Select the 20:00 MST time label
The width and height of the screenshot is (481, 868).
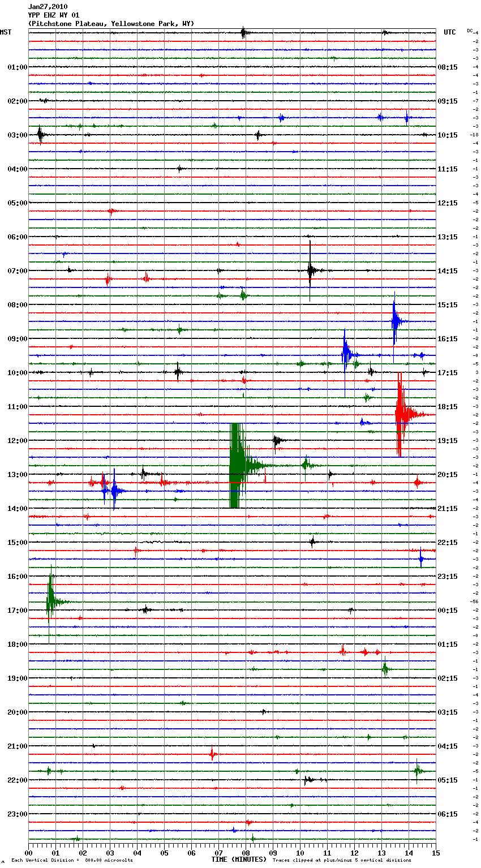pyautogui.click(x=18, y=712)
